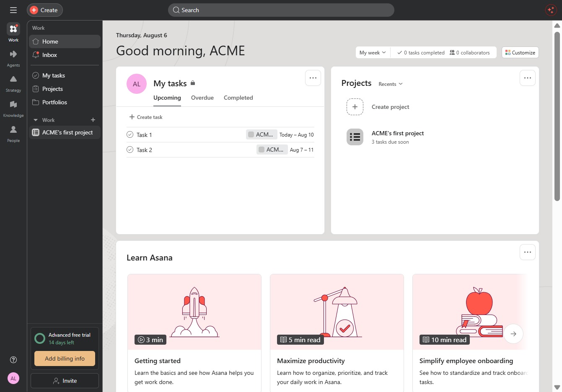Click next arrow in Learn Asana carousel
The image size is (562, 392).
[x=513, y=334]
